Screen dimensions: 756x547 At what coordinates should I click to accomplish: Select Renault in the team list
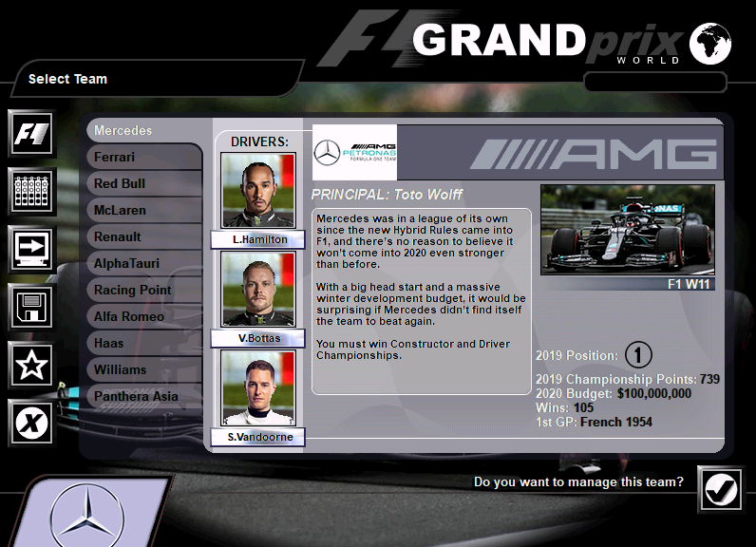pos(144,236)
